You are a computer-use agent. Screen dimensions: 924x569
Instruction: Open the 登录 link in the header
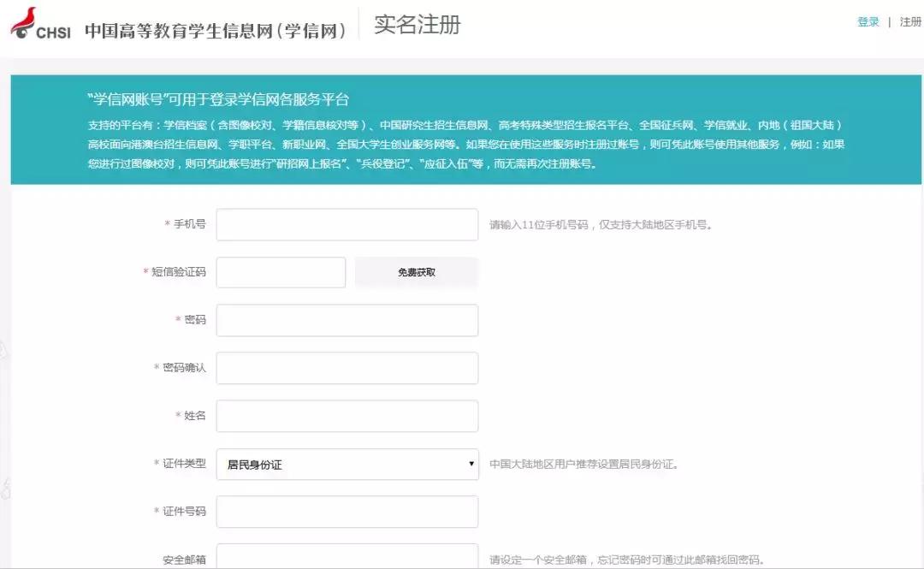(868, 21)
